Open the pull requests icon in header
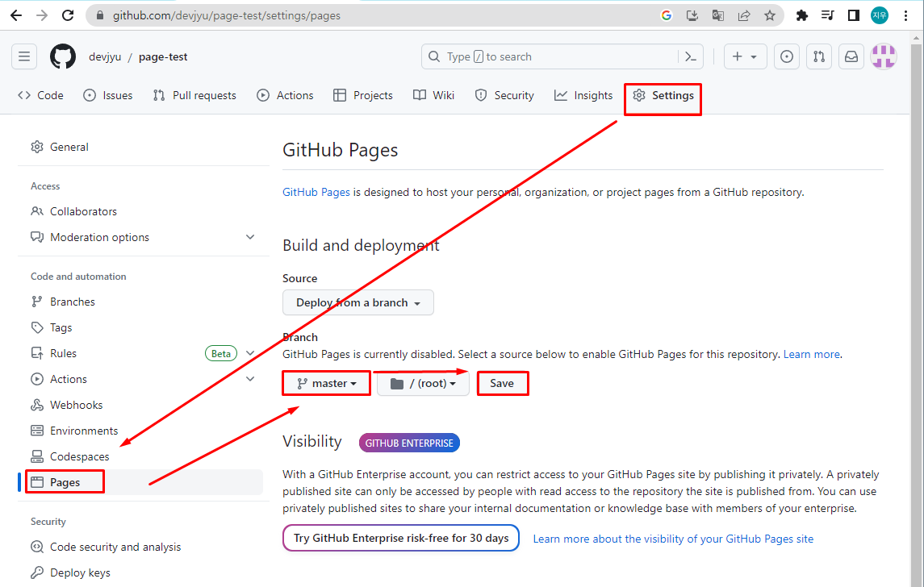Viewport: 924px width, 587px height. coord(819,56)
